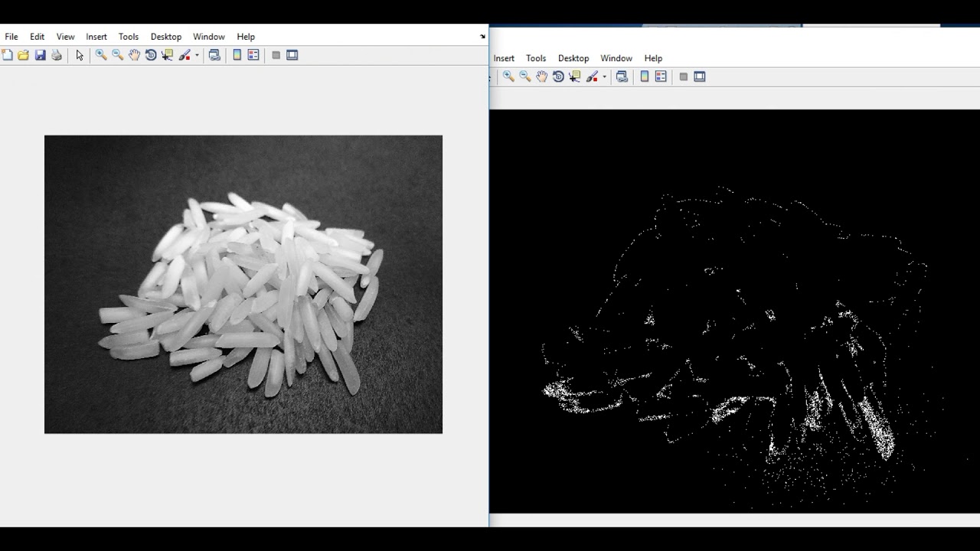Open Tools menu in right window
Viewport: 980px width, 551px height.
(536, 58)
